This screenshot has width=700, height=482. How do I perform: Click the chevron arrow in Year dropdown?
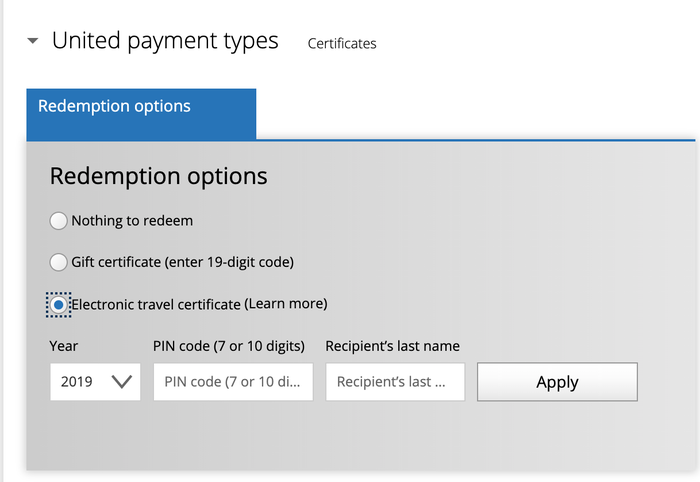click(x=121, y=382)
